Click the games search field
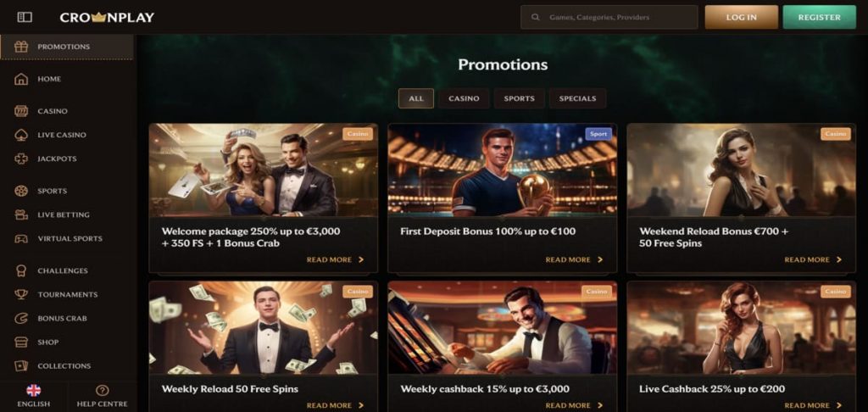This screenshot has height=412, width=868. tap(609, 17)
